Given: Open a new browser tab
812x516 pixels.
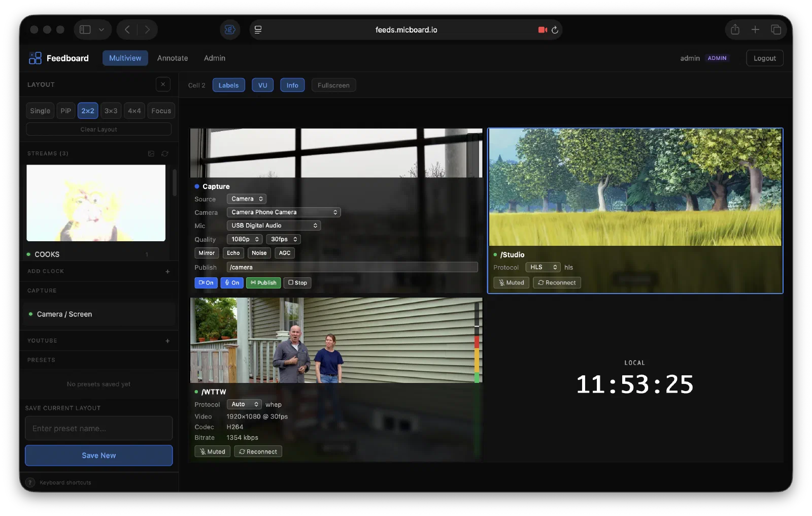Looking at the screenshot, I should click(755, 29).
